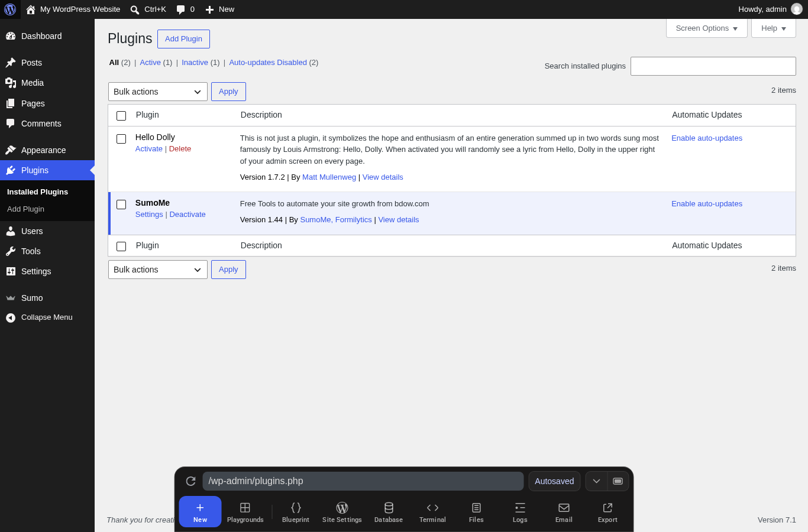Open the top Bulk actions dropdown
Screen dimensions: 808x532
pos(158,92)
